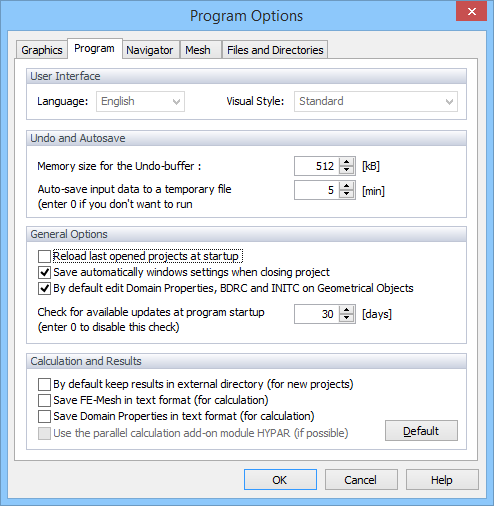Check Save Domain Properties in text format
The height and width of the screenshot is (506, 494).
44,416
